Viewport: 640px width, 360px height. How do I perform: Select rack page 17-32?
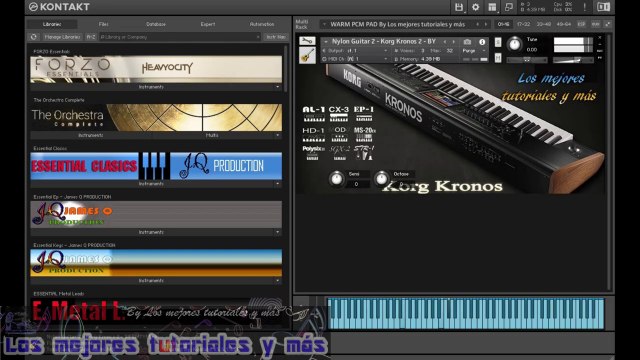pos(524,24)
